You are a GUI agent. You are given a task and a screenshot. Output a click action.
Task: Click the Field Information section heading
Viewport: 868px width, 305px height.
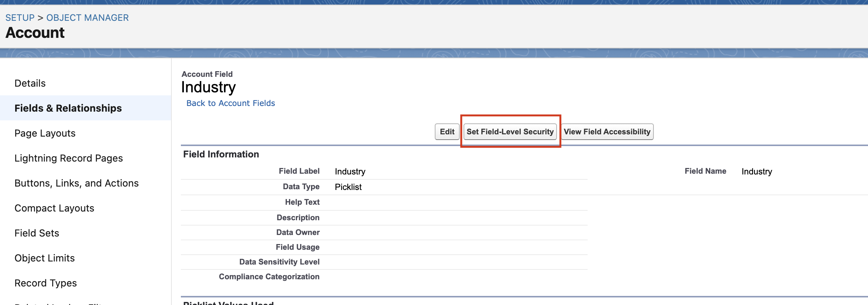point(221,154)
